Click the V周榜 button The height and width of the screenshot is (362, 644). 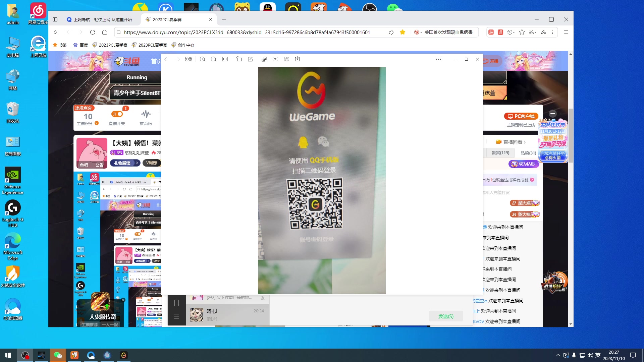coord(152,163)
